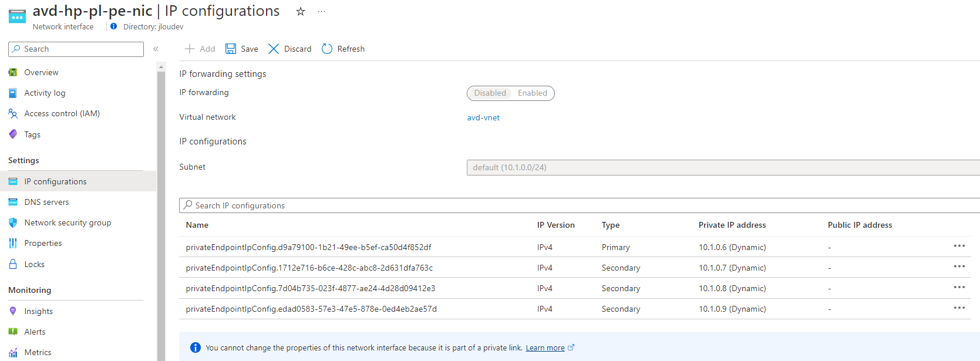Click the Insights lightbulb icon
Viewport: 980px width, 361px height.
[13, 311]
